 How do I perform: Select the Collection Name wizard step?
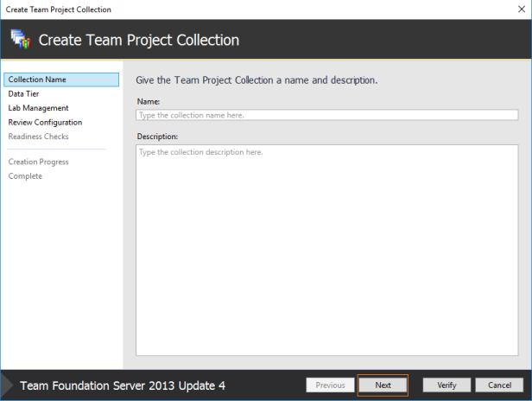point(61,80)
